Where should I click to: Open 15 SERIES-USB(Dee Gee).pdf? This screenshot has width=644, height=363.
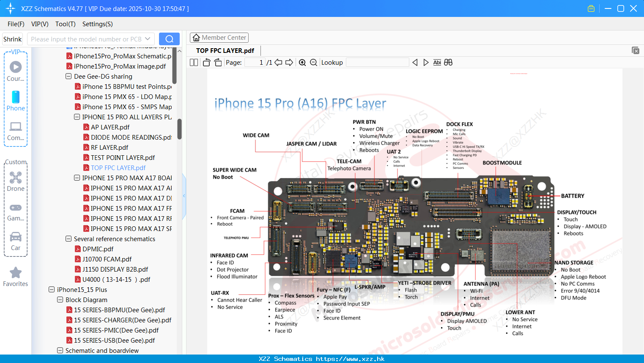114,340
